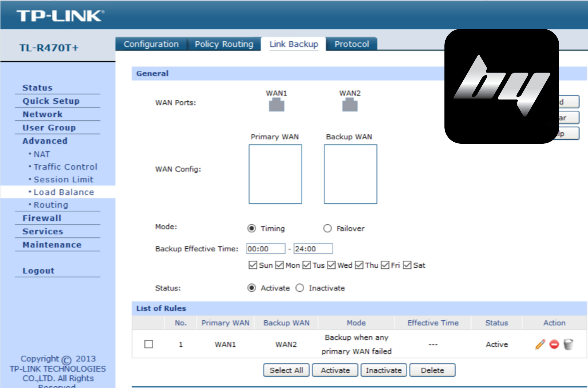Click the black overlay logo image
Screen dimensions: 588x388
[x=502, y=86]
